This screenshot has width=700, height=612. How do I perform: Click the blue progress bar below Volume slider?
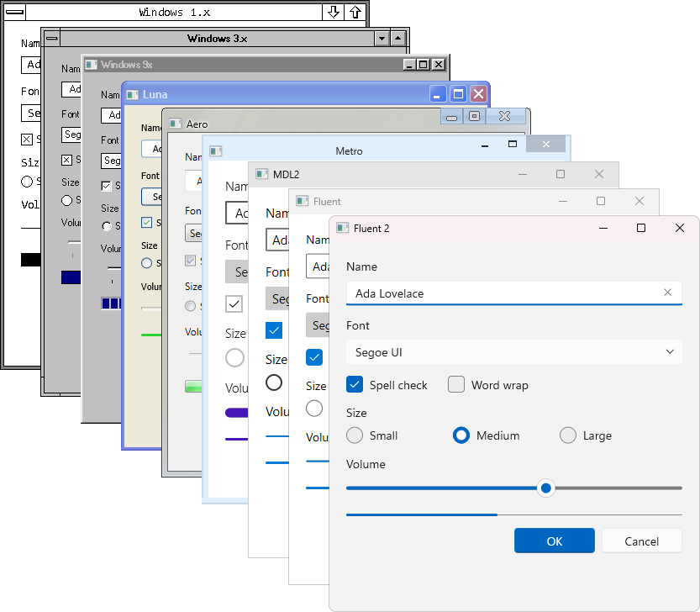tap(422, 515)
